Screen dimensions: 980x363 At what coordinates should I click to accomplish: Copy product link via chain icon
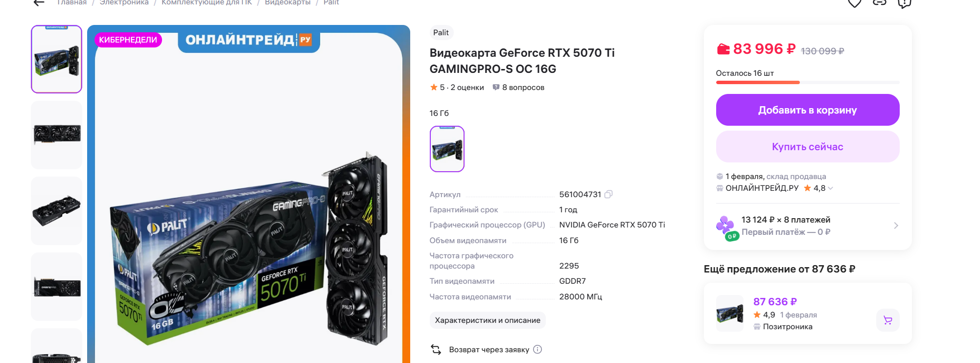(880, 2)
